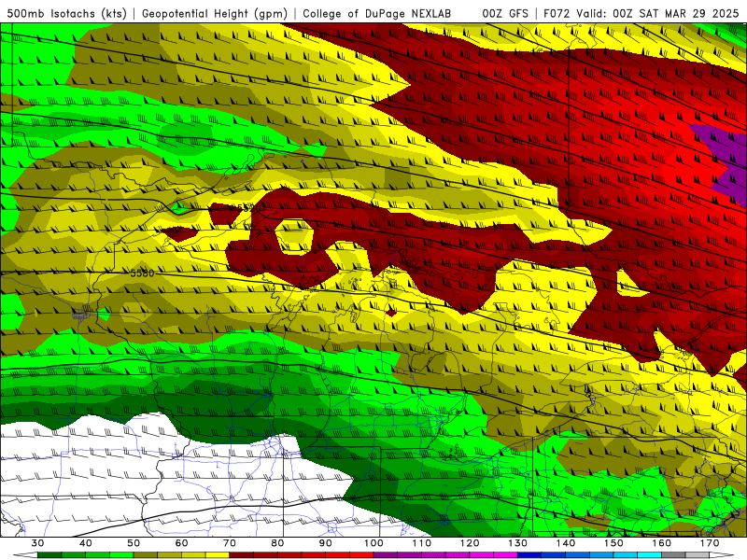Click the 'College of DuPage NEXLAB' label
The image size is (747, 560).
click(x=377, y=13)
